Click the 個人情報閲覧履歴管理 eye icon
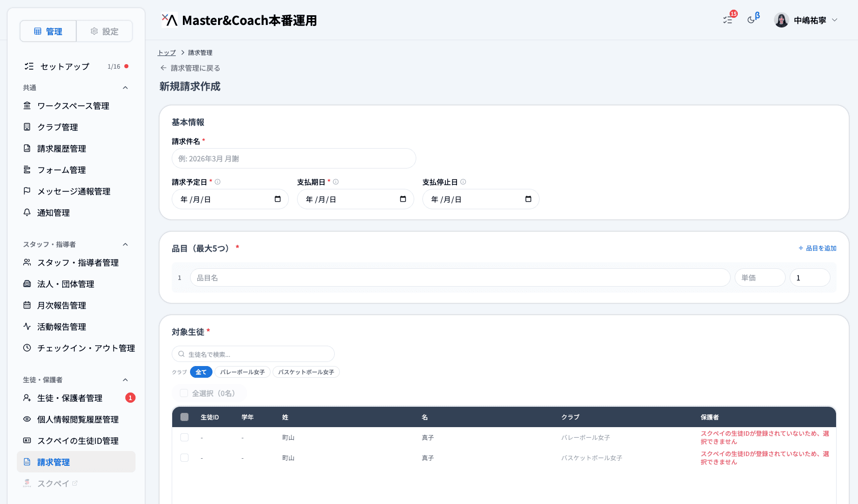858x504 pixels. 27,419
